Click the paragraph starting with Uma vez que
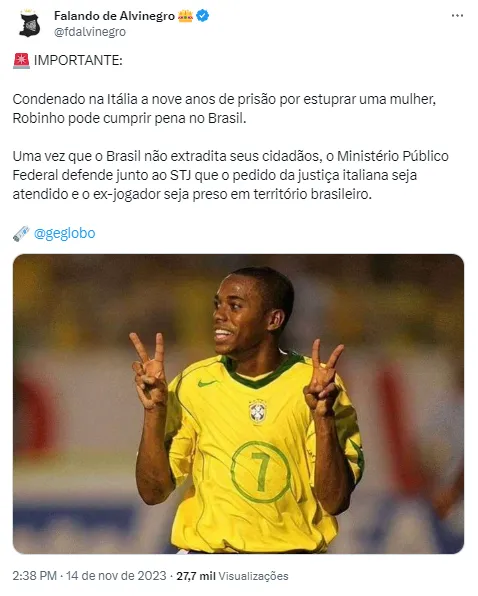 [x=231, y=175]
